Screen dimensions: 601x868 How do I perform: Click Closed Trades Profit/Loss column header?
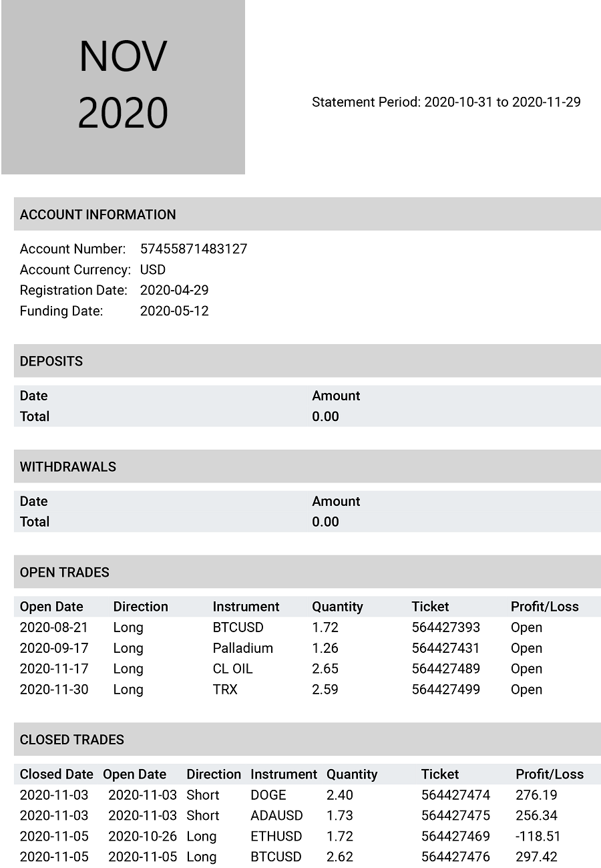(550, 774)
